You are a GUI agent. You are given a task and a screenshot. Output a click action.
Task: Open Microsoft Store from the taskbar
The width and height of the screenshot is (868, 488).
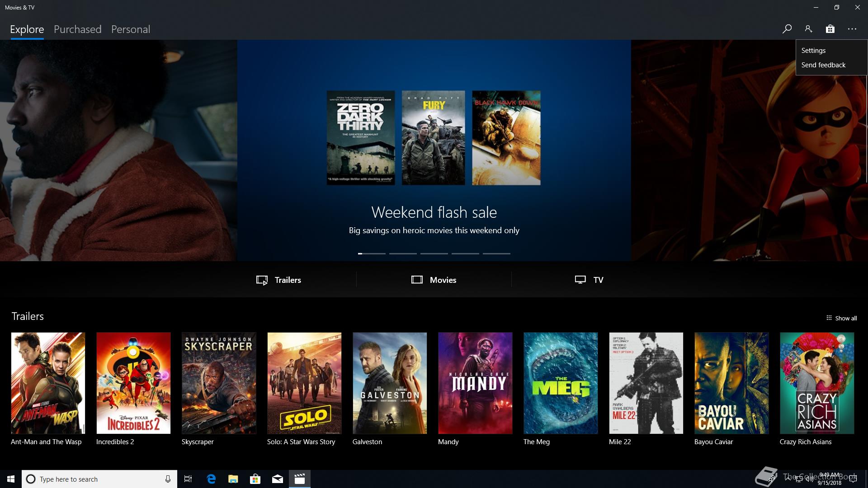pos(255,479)
